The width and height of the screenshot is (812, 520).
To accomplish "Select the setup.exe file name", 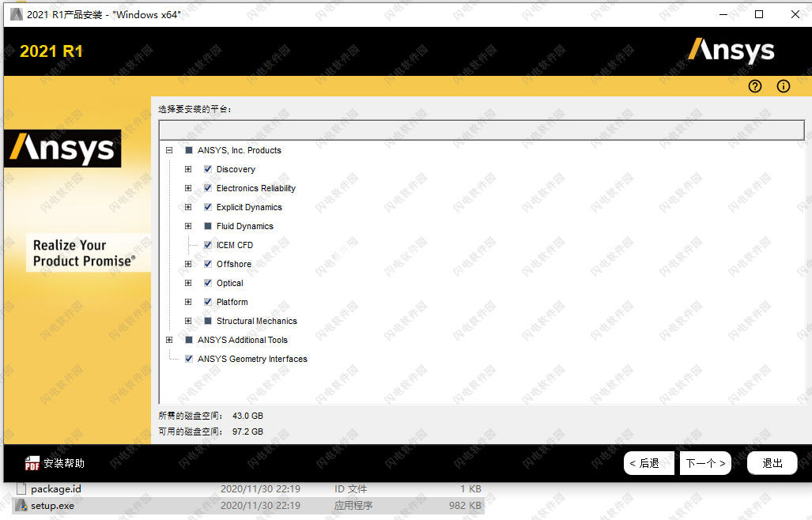I will tap(52, 506).
